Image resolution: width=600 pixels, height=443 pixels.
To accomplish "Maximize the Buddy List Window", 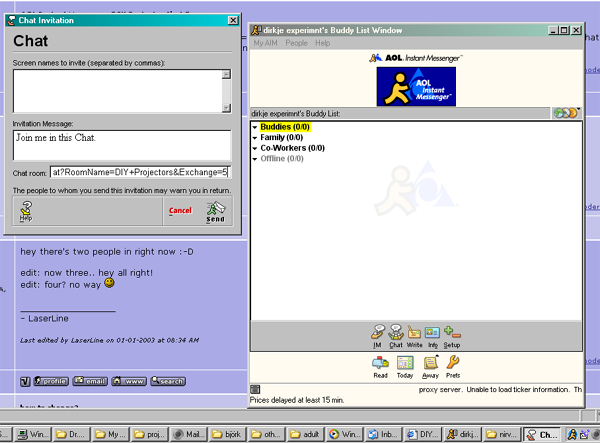I will coord(564,30).
